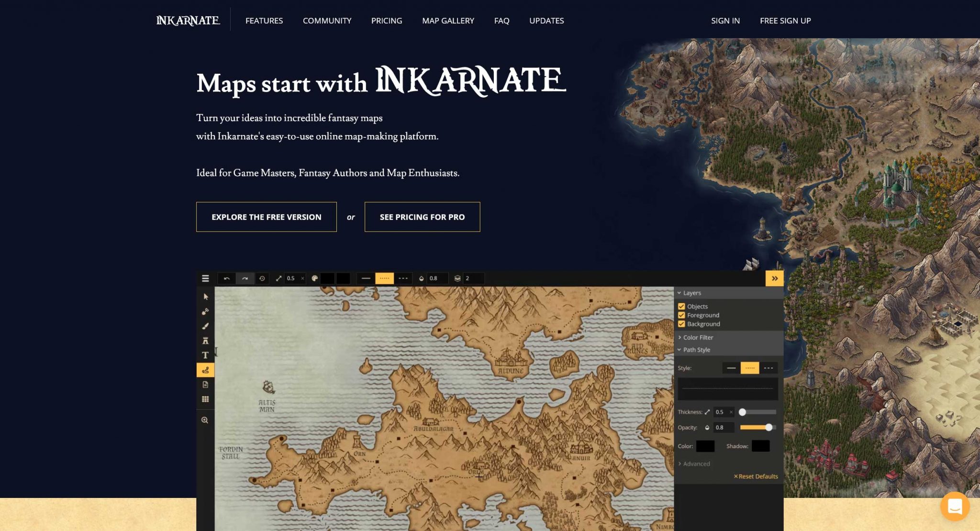Collapse the Path Style section
The image size is (980, 531).
729,350
